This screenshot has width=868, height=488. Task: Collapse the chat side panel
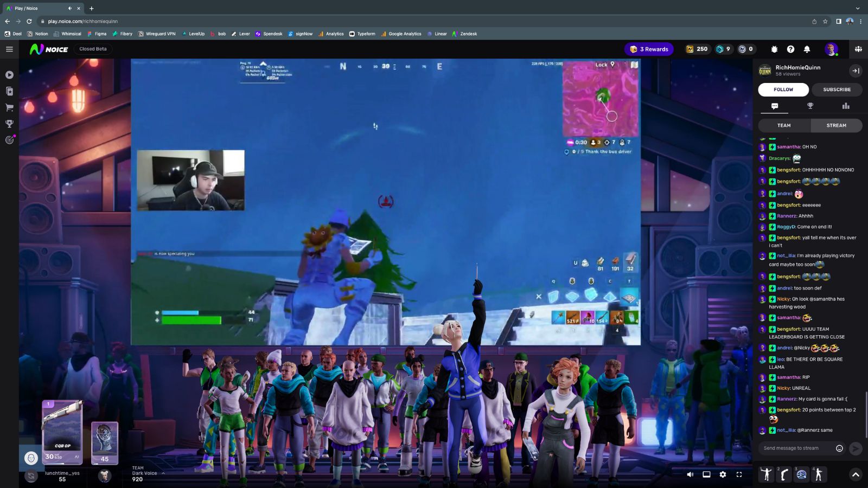[856, 70]
